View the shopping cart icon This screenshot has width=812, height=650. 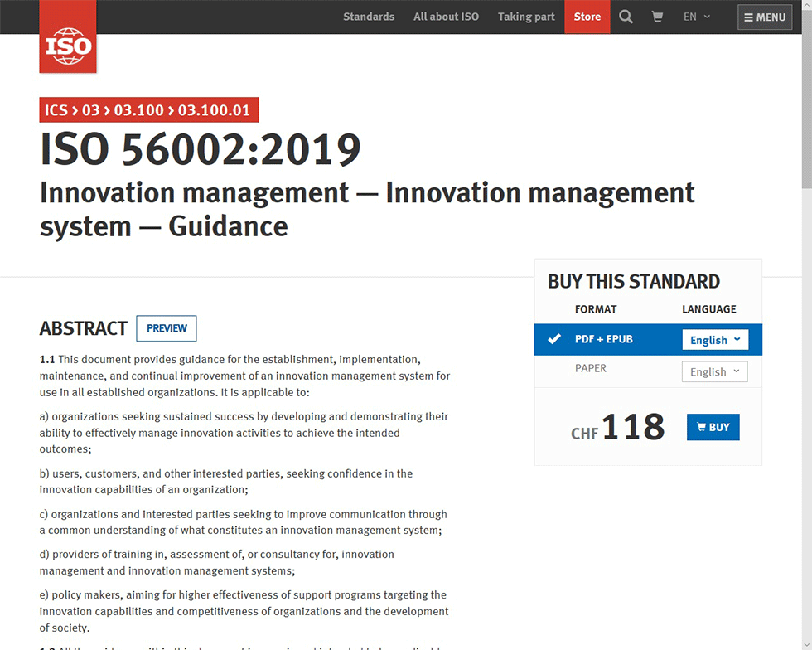pyautogui.click(x=657, y=17)
